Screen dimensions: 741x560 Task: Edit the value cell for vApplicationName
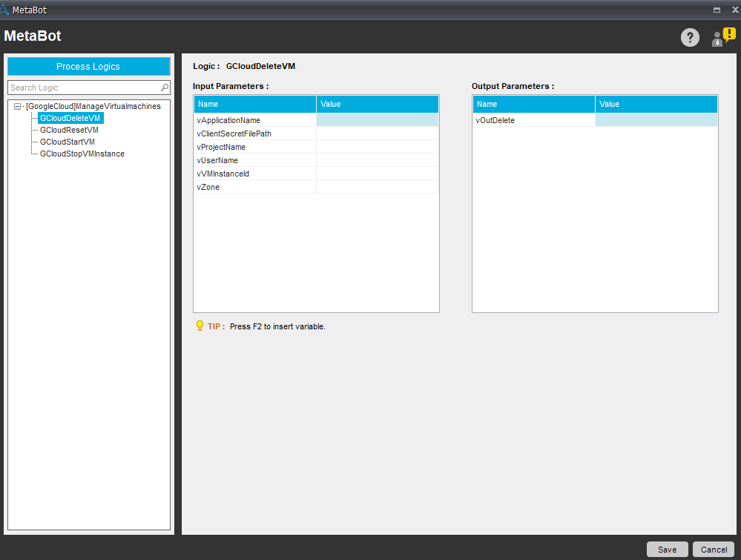[x=377, y=120]
